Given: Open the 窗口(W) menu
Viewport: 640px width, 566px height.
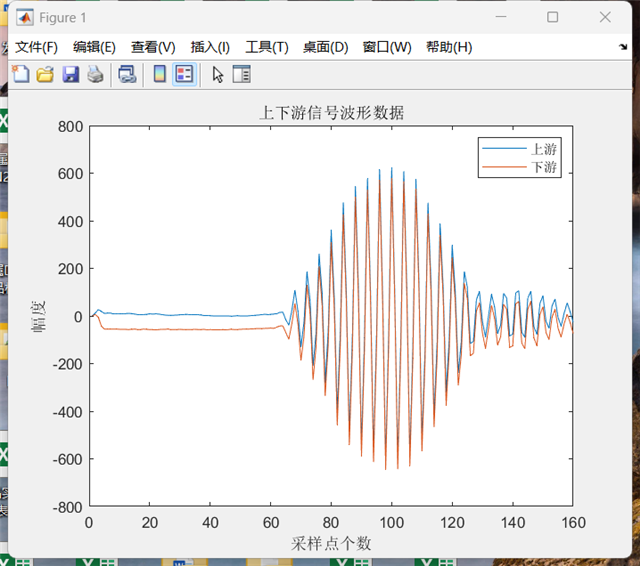Looking at the screenshot, I should click(387, 47).
